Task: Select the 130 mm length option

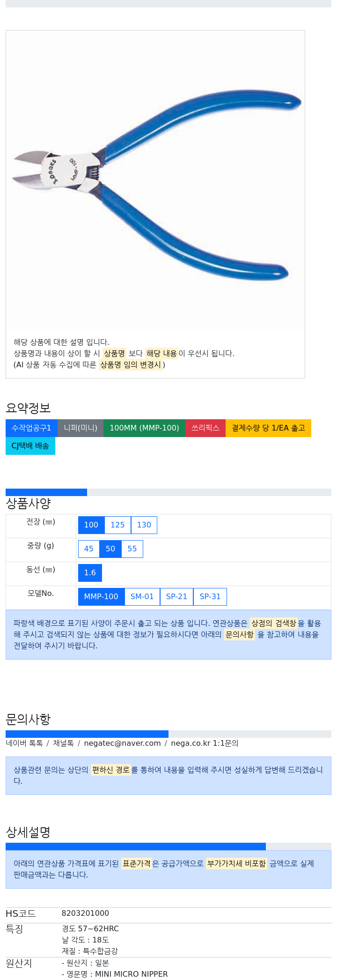Action: pyautogui.click(x=144, y=525)
